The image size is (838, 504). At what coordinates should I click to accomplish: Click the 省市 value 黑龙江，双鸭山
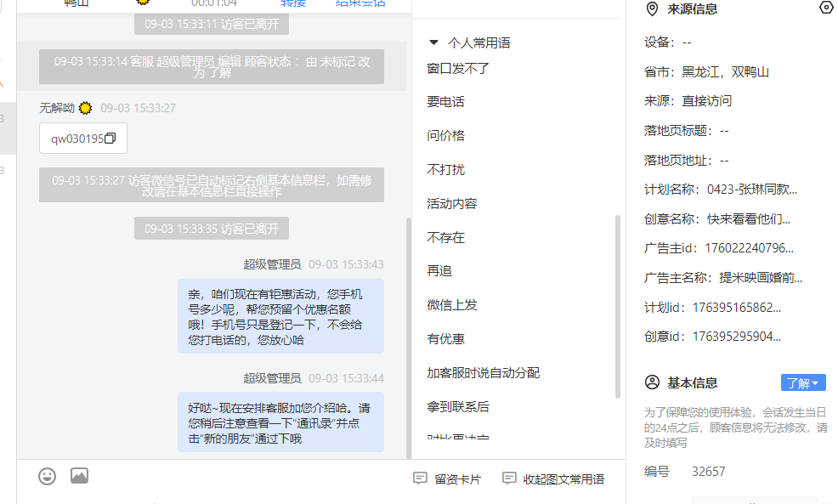point(725,71)
